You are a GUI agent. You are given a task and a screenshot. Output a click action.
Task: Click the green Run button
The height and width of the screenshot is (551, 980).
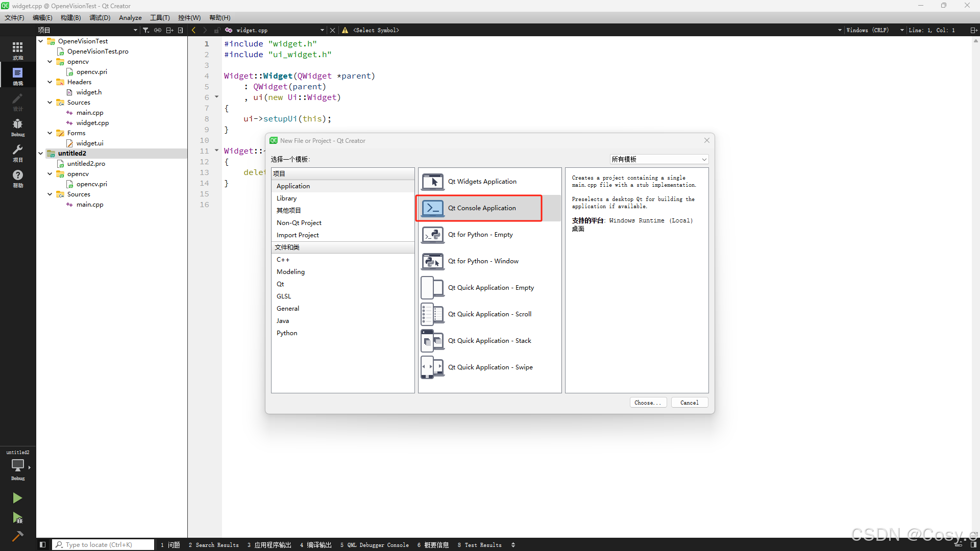point(17,498)
